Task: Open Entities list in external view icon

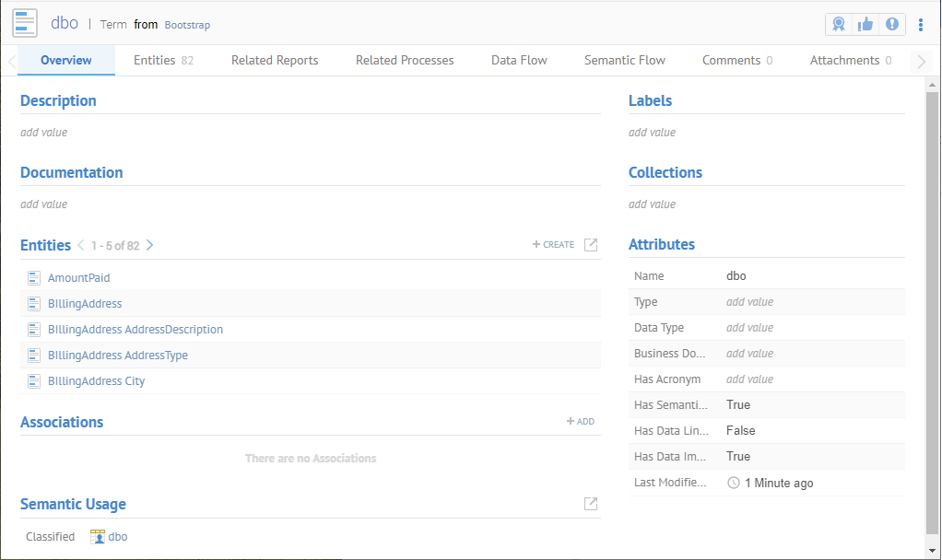Action: coord(591,245)
